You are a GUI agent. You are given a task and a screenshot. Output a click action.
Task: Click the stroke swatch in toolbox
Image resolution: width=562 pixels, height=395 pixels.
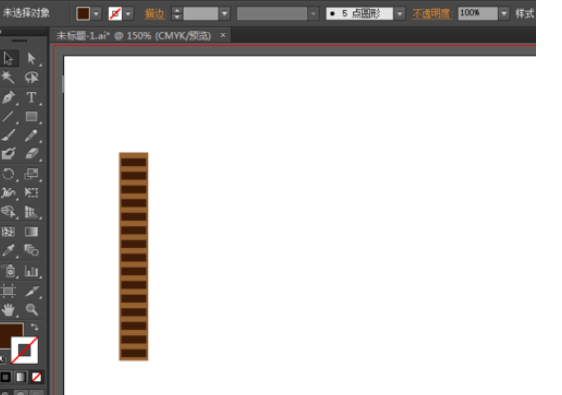pos(24,350)
